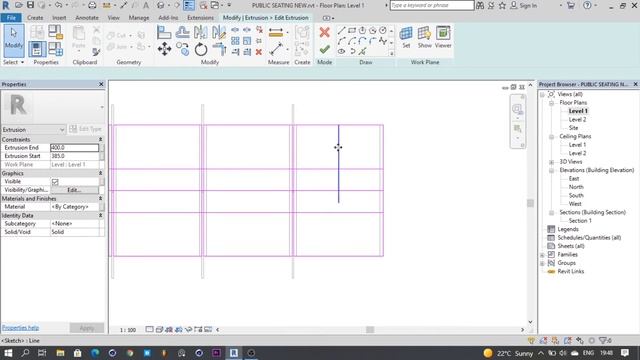Close the Properties palette
The height and width of the screenshot is (360, 640).
coord(101,84)
